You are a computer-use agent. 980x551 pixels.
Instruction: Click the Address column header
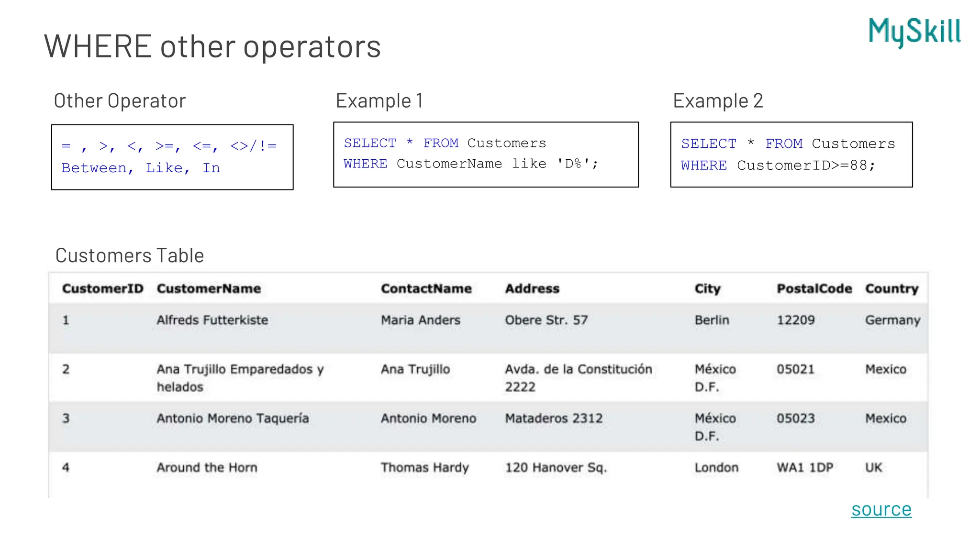coord(532,288)
